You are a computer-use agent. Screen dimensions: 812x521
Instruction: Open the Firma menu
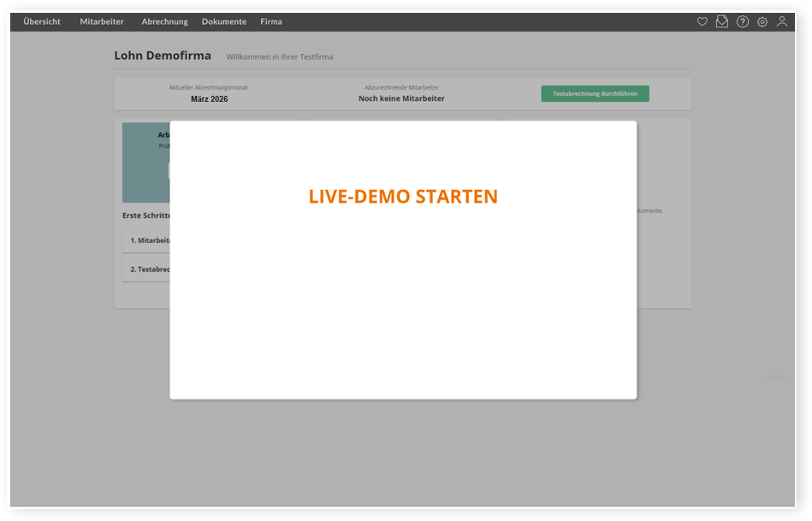[271, 21]
